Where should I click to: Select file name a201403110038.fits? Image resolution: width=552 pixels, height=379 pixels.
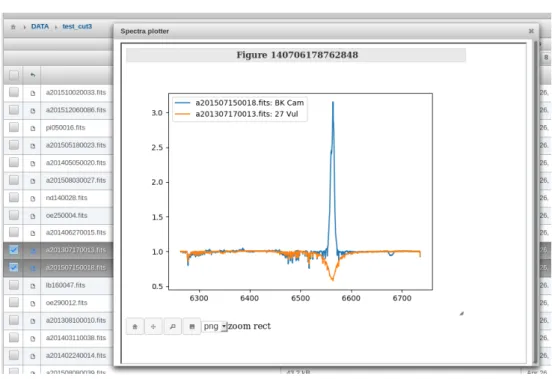click(76, 337)
